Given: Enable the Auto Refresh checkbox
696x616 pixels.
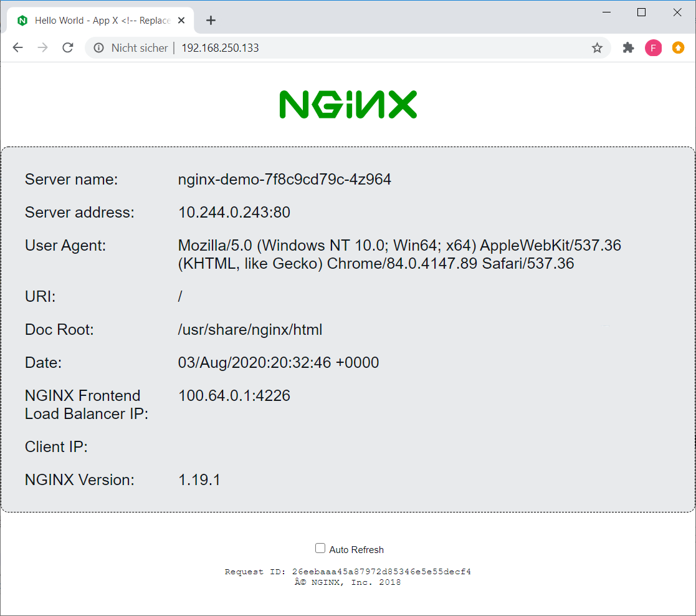Looking at the screenshot, I should click(320, 548).
